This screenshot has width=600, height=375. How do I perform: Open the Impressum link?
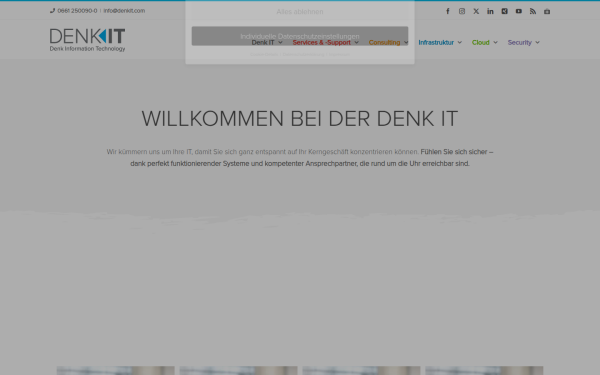pos(339,54)
